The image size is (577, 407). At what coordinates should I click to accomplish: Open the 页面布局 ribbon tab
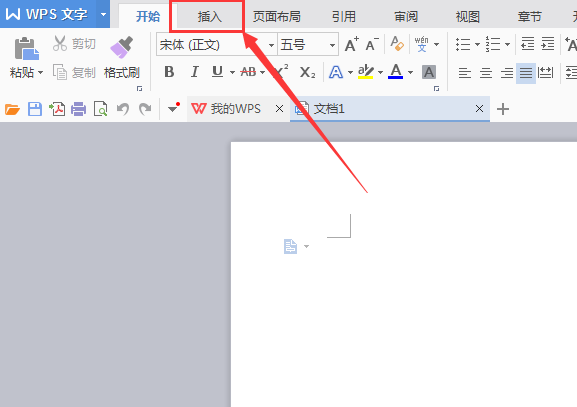[277, 17]
